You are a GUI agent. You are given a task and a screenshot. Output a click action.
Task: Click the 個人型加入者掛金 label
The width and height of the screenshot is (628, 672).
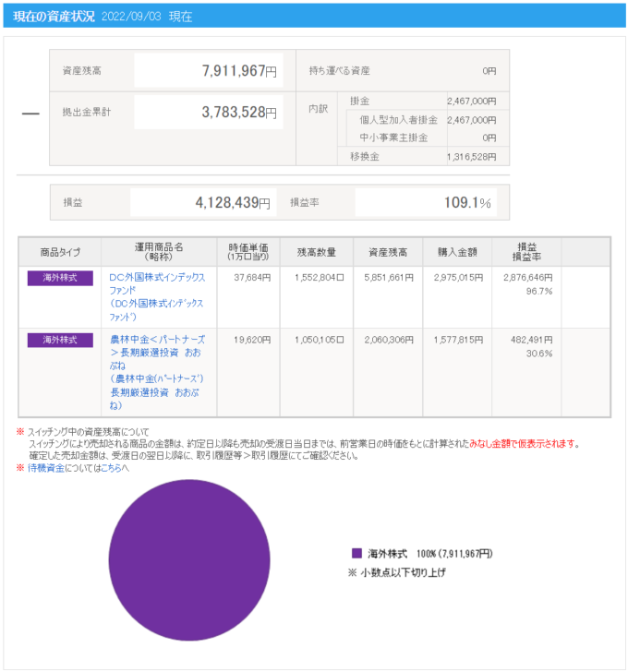[398, 120]
